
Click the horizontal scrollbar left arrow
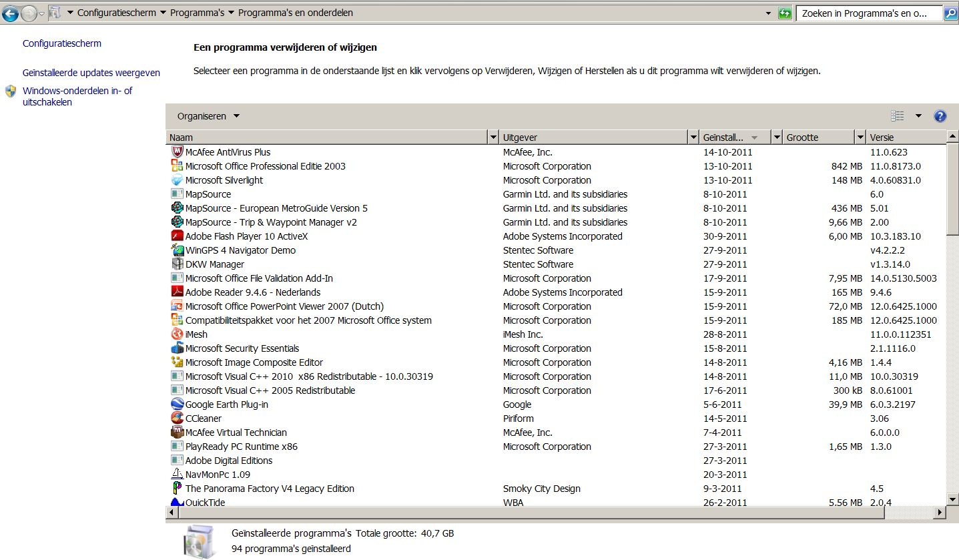(x=172, y=513)
